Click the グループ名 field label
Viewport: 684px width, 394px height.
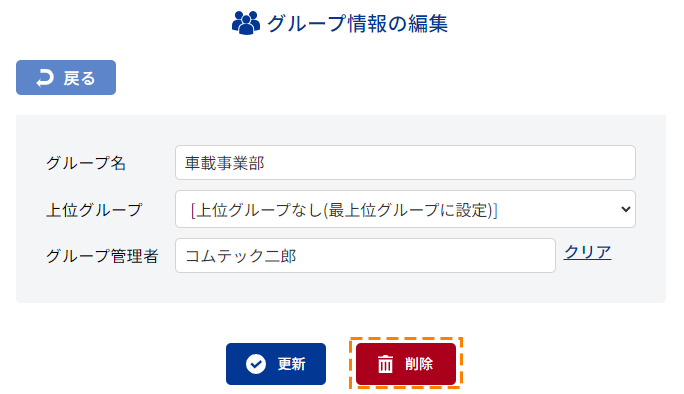pyautogui.click(x=86, y=163)
